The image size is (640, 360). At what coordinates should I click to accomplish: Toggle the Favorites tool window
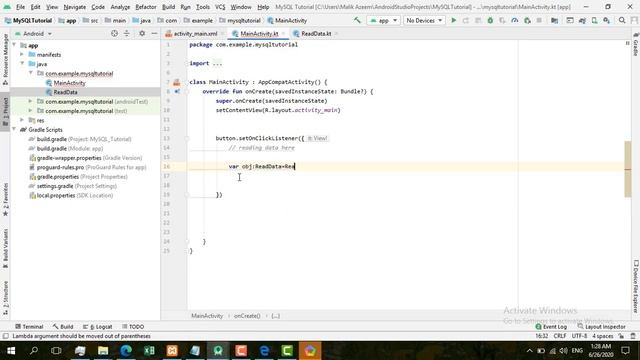coord(5,199)
